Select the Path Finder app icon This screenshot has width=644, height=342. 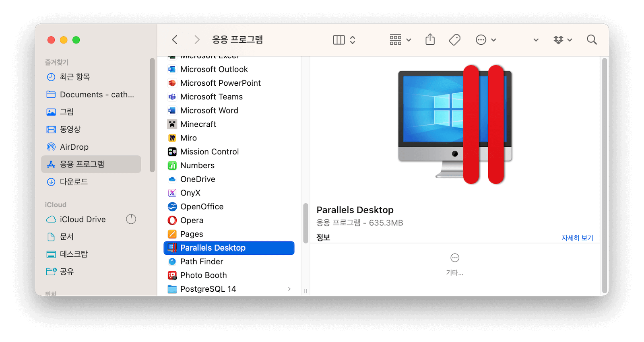172,262
